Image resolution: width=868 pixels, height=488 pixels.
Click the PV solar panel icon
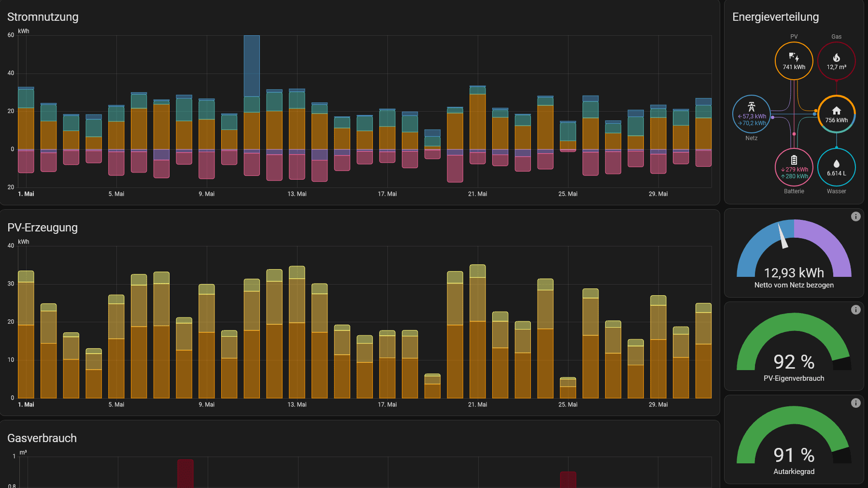(794, 57)
